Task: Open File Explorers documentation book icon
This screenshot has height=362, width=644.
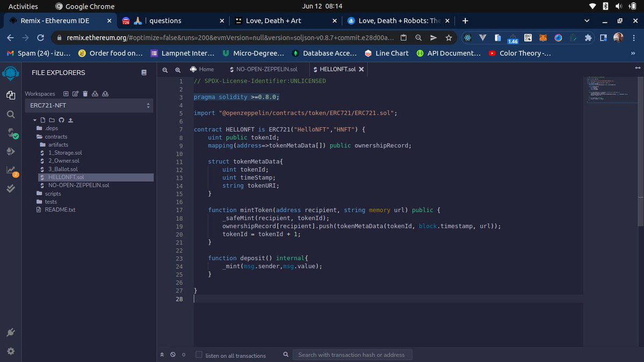Action: (144, 72)
